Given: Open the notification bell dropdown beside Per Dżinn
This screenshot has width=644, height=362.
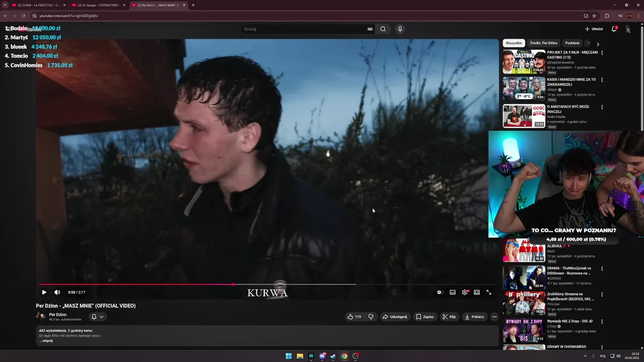Looking at the screenshot, I should (98, 317).
